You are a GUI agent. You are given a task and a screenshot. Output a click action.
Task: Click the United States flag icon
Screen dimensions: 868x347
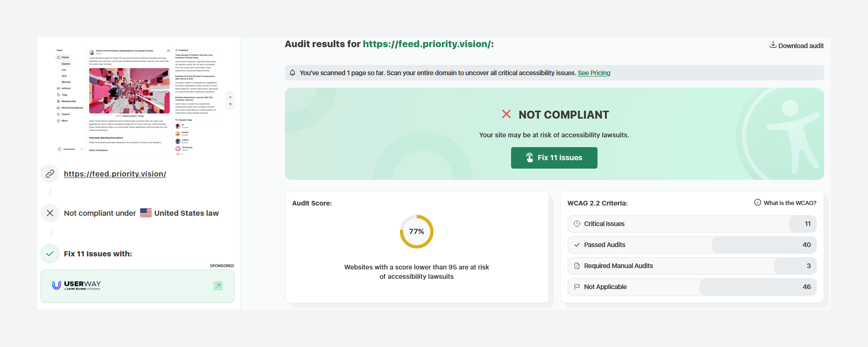coord(146,212)
